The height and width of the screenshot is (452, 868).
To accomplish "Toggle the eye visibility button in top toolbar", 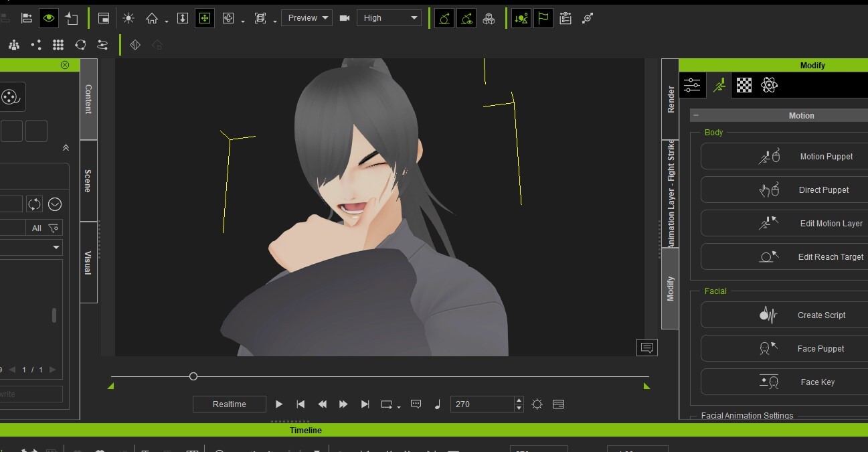I will coord(48,18).
